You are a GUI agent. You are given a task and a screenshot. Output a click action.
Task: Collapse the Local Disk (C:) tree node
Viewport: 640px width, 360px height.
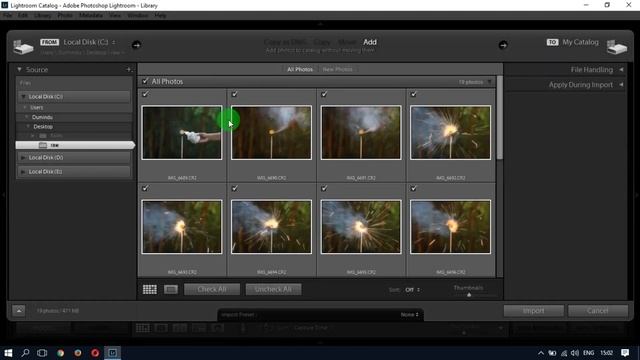click(x=23, y=97)
